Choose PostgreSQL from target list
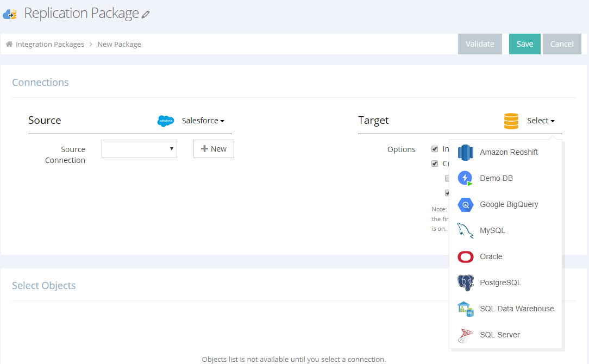This screenshot has height=364, width=589. point(505,283)
